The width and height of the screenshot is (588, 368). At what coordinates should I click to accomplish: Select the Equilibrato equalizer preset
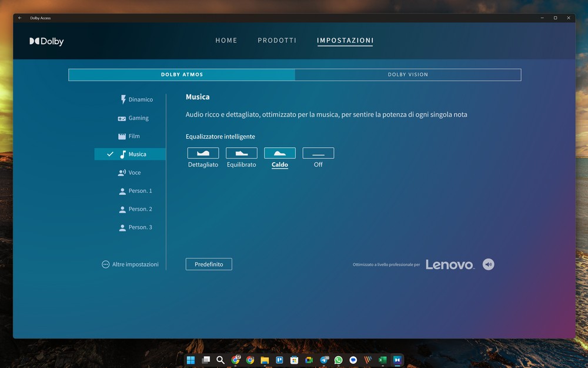pyautogui.click(x=242, y=153)
